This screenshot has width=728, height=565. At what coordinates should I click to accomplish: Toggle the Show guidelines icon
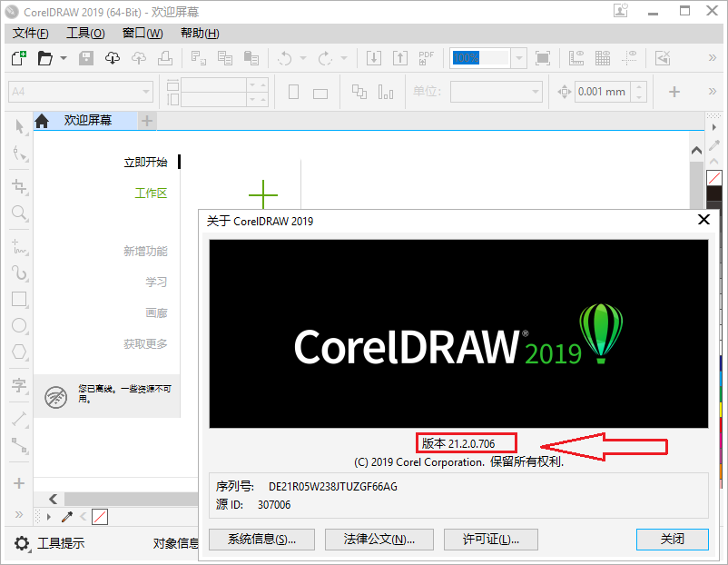click(x=629, y=58)
